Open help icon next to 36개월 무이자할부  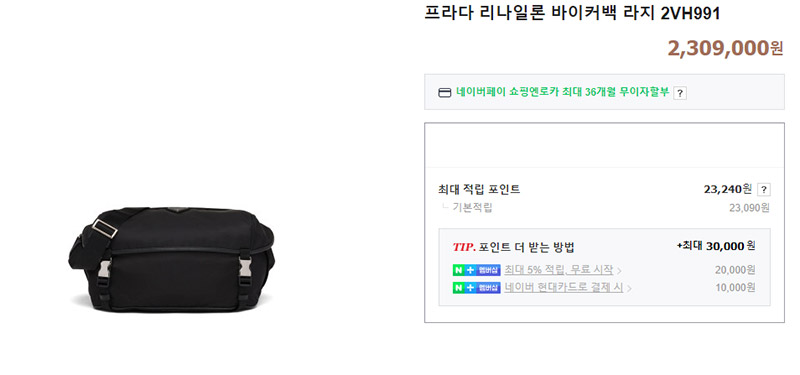point(680,93)
